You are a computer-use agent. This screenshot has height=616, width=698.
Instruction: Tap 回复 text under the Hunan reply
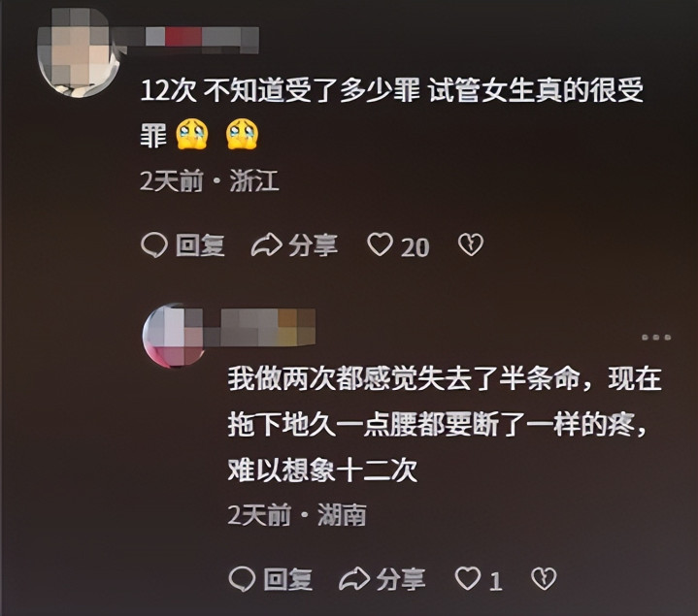[287, 579]
